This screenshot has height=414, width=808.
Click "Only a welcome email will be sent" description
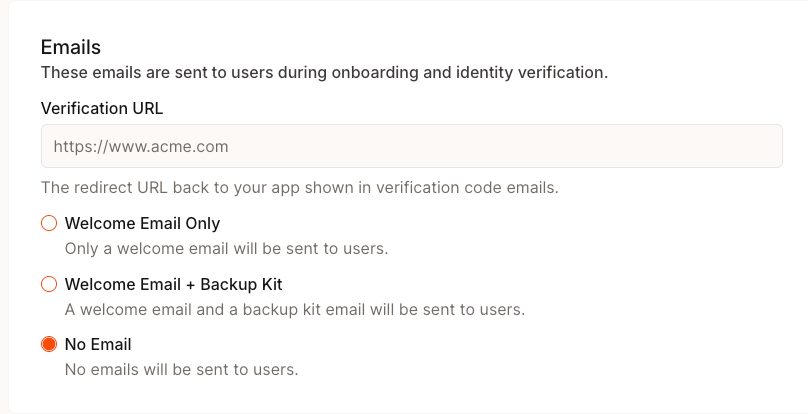(x=226, y=248)
